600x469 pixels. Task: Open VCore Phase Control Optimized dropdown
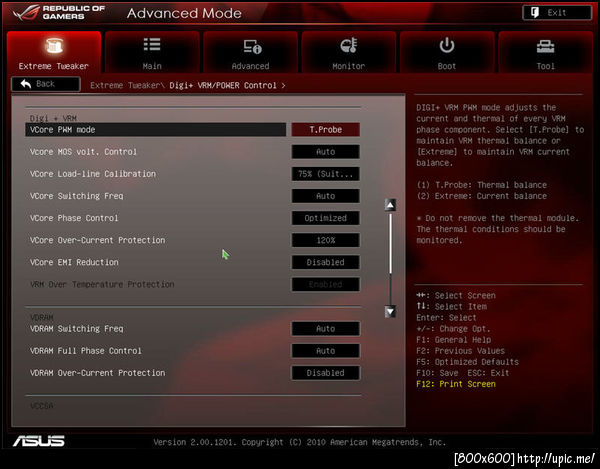tap(326, 218)
